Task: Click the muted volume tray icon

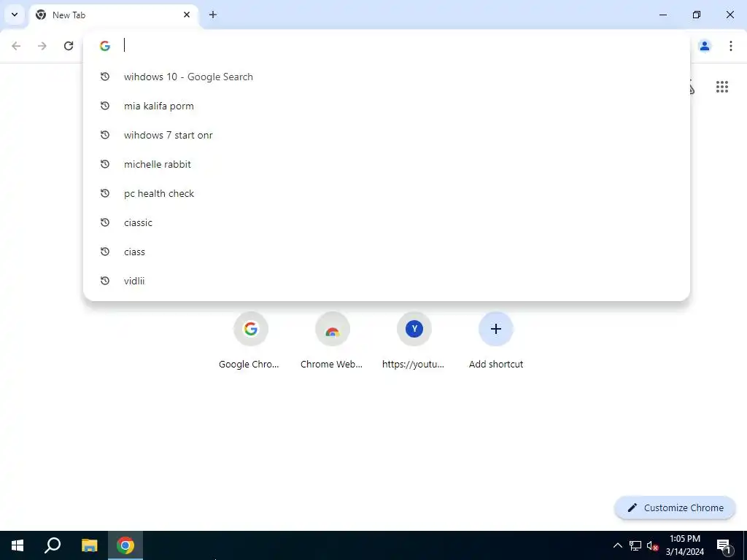Action: click(652, 545)
